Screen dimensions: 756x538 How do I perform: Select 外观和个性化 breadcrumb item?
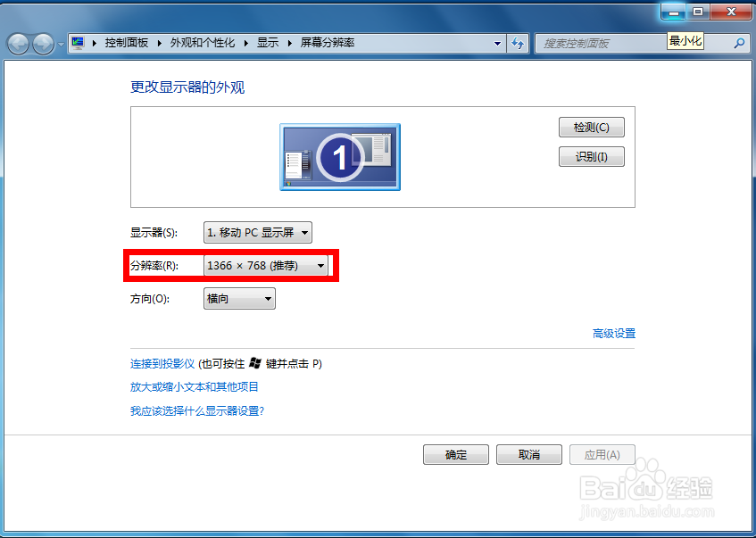tap(203, 43)
